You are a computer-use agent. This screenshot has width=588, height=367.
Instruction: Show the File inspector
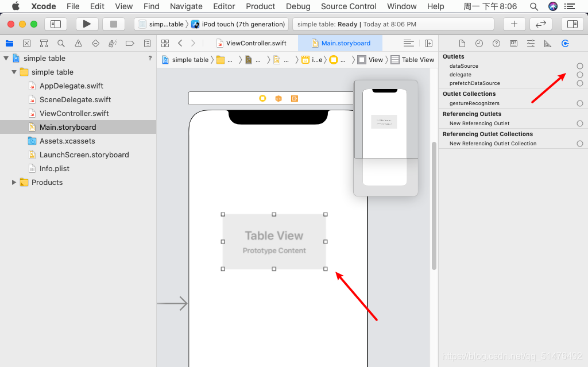(x=462, y=44)
